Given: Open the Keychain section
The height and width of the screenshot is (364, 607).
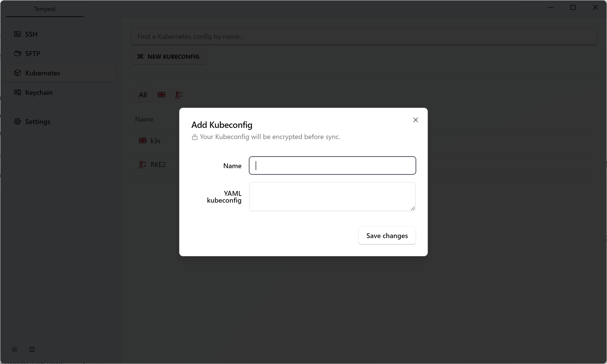Looking at the screenshot, I should (61, 92).
